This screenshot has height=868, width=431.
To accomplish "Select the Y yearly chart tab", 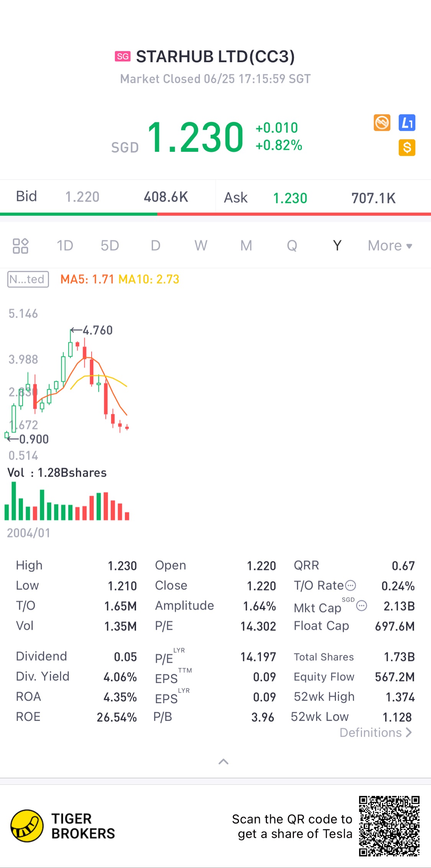I will click(337, 245).
